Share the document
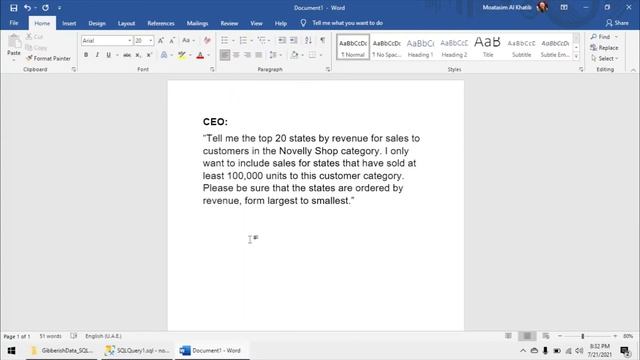Viewport: 640px width, 360px height. coord(617,23)
